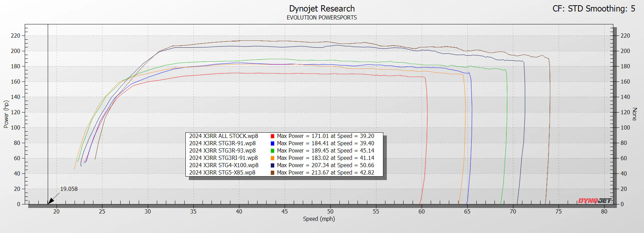The image size is (644, 233).
Task: Click the None right axis label
Action: pos(635,114)
